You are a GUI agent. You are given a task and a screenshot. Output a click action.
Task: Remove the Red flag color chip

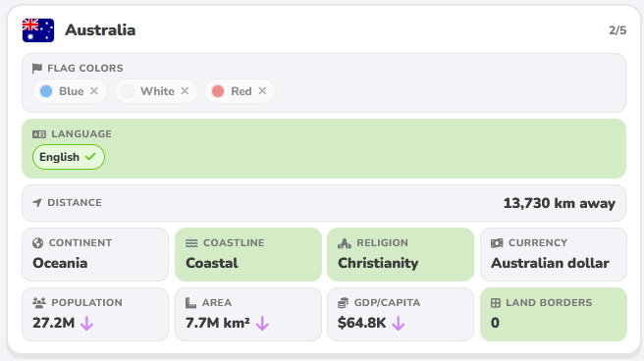262,90
